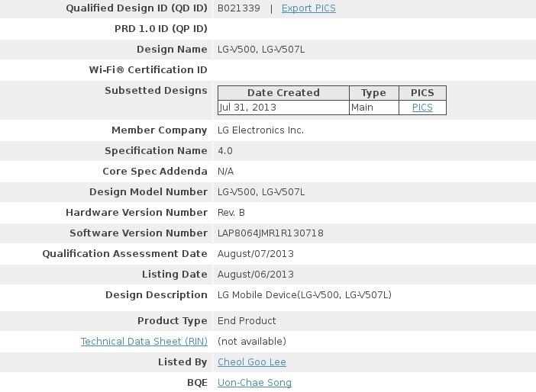536x392 pixels.
Task: Click the Type column header
Action: [x=373, y=93]
